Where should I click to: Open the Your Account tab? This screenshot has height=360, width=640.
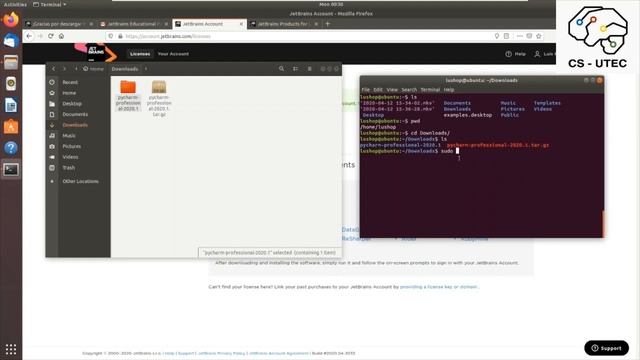click(x=173, y=53)
